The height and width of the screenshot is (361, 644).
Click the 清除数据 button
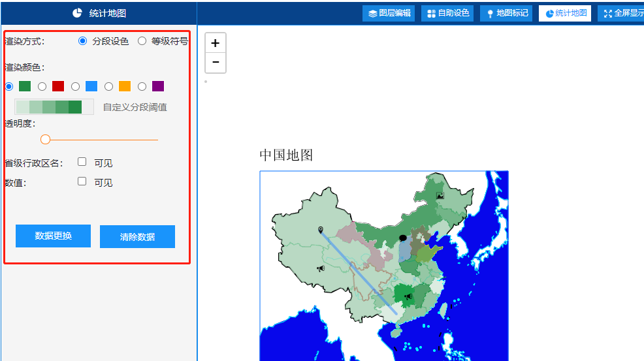[x=137, y=236]
